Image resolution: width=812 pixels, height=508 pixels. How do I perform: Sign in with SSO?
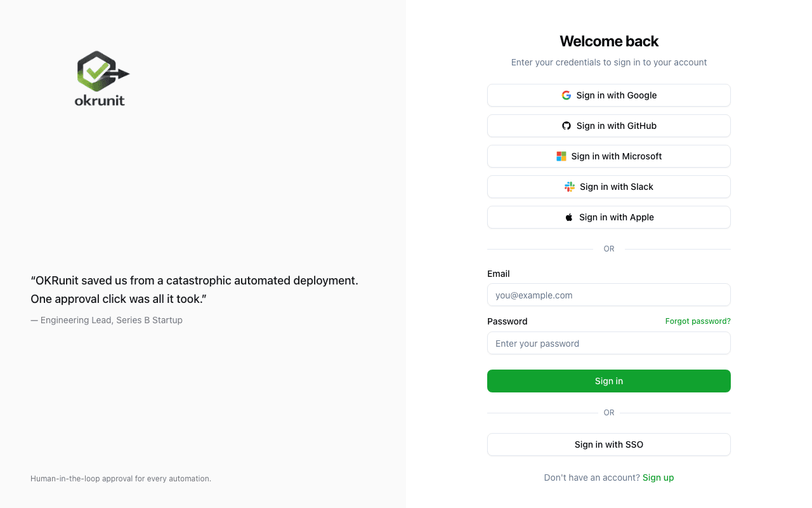pos(609,444)
